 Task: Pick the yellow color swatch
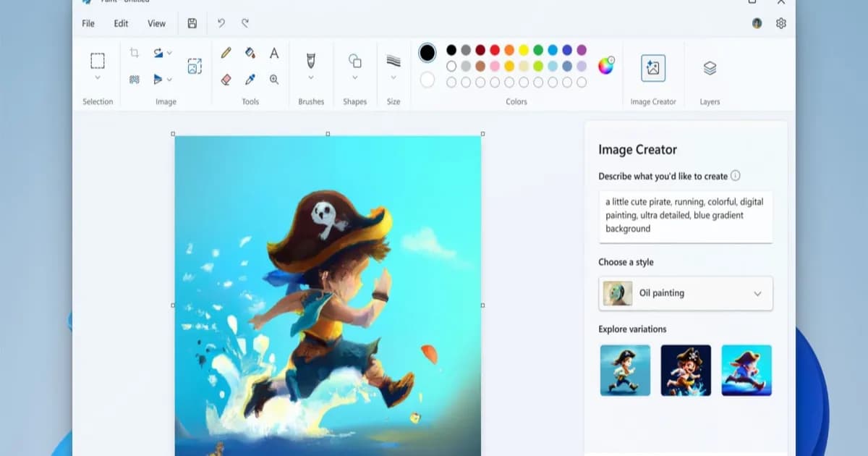[x=524, y=50]
